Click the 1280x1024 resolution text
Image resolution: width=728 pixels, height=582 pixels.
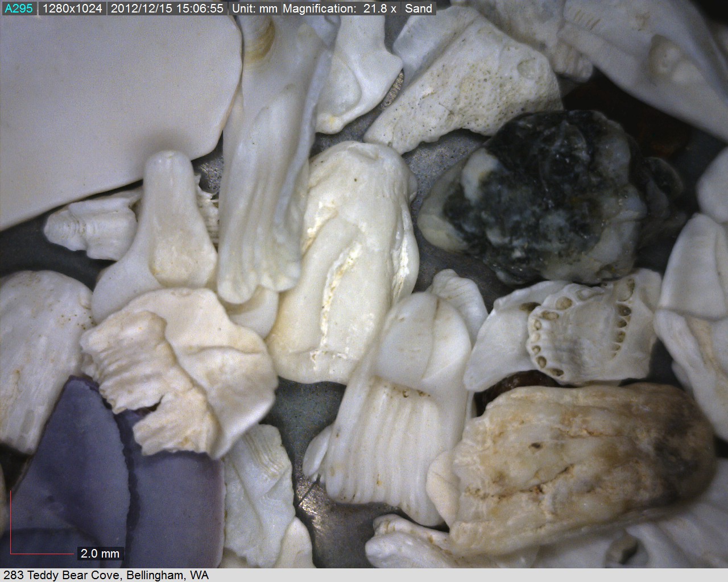click(72, 9)
